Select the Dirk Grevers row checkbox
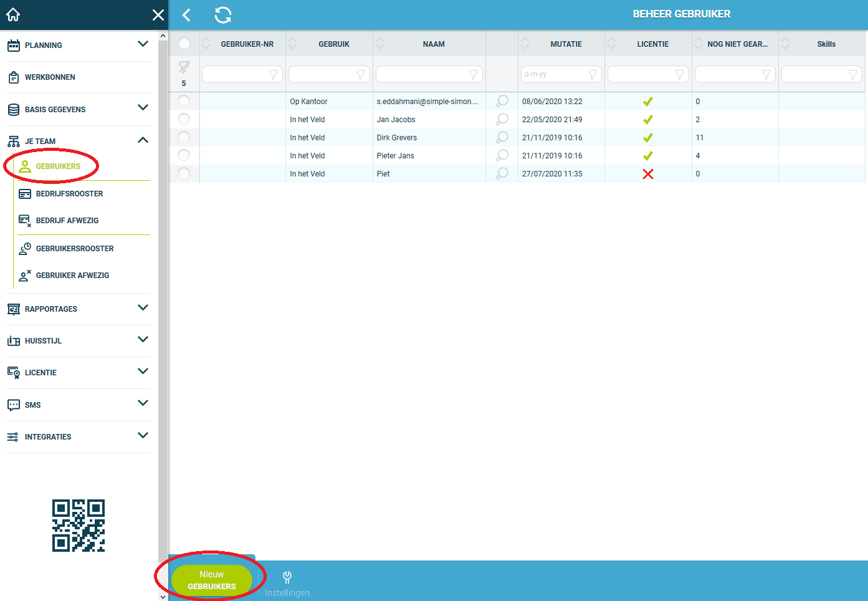 pos(184,137)
